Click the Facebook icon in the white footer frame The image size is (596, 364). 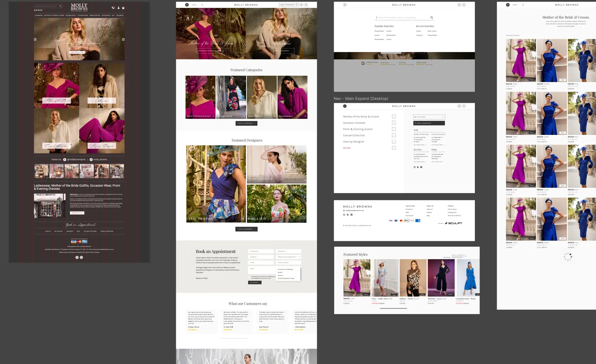click(x=352, y=214)
